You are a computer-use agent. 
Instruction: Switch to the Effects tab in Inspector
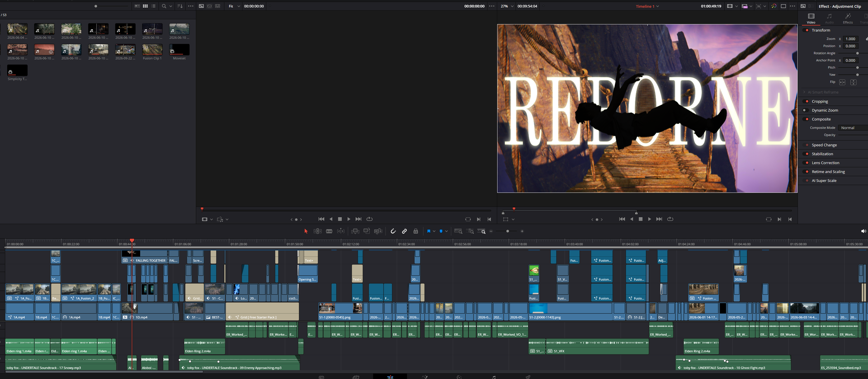[x=848, y=19]
